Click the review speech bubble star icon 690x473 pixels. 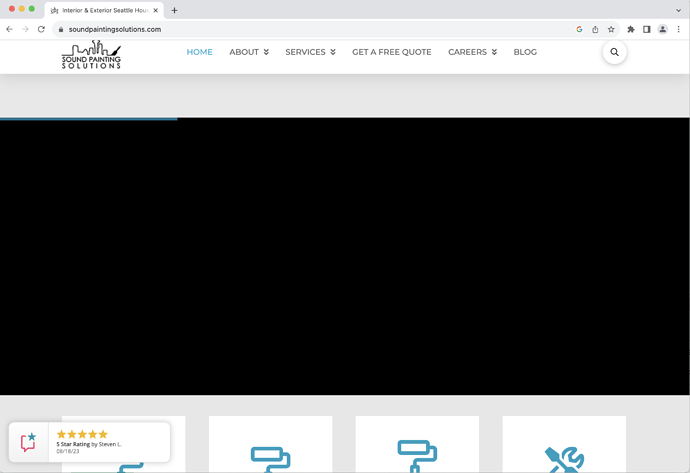[28, 442]
